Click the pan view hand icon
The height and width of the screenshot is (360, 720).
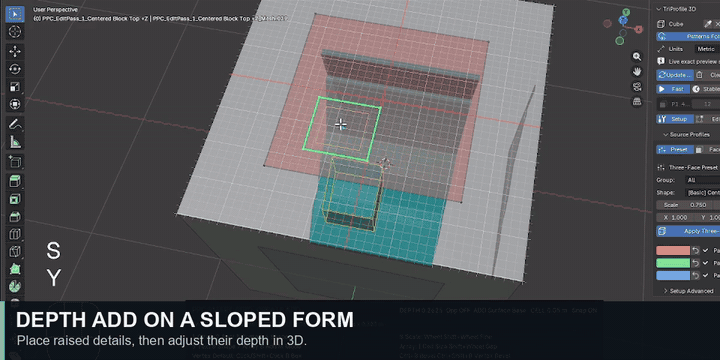(x=637, y=71)
